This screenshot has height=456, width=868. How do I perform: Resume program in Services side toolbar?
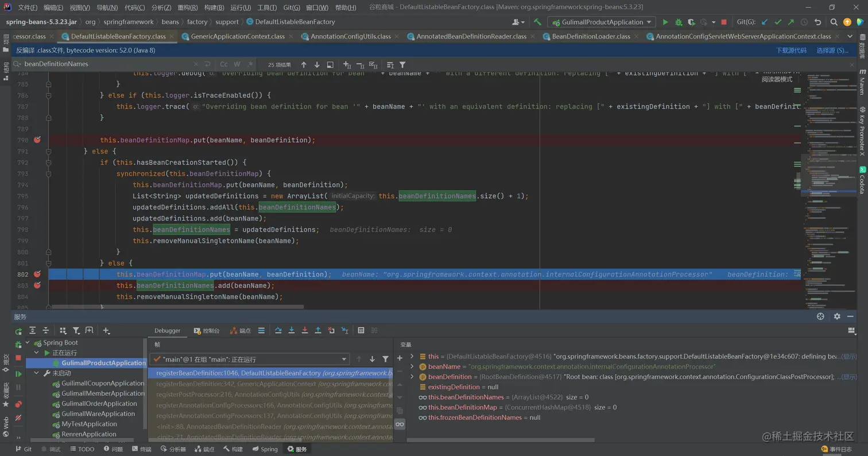point(18,373)
